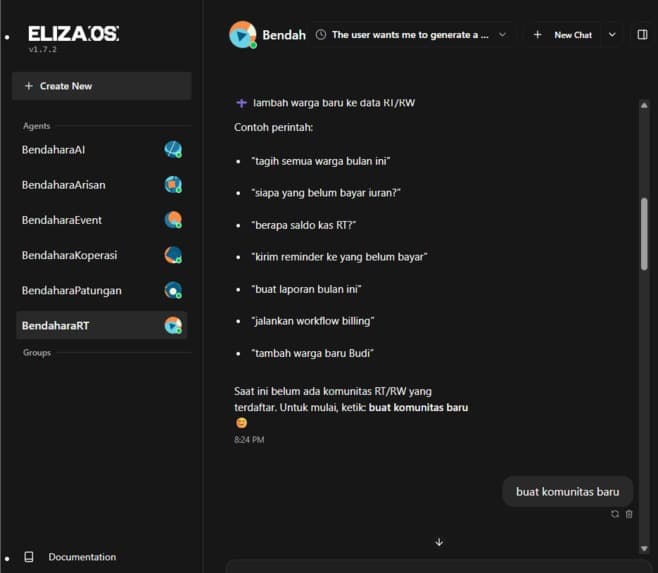Click the BendaharaKoperasi avatar icon
Image resolution: width=658 pixels, height=573 pixels.
(173, 255)
